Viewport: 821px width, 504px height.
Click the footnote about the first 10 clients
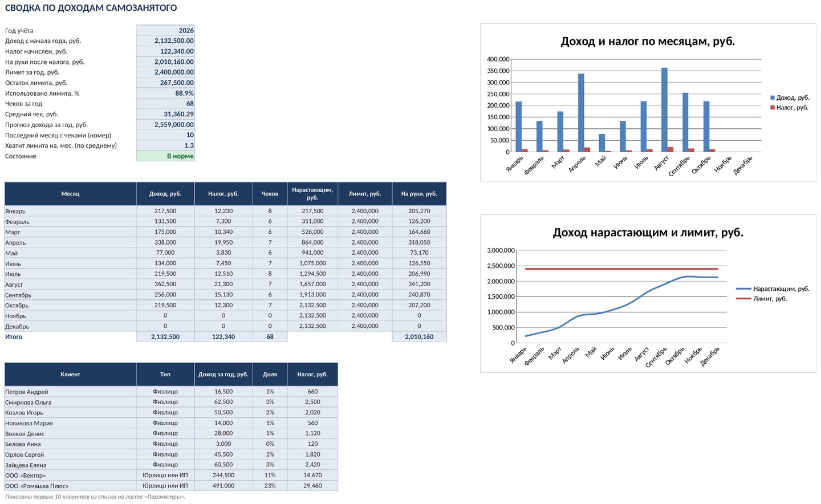coord(95,497)
